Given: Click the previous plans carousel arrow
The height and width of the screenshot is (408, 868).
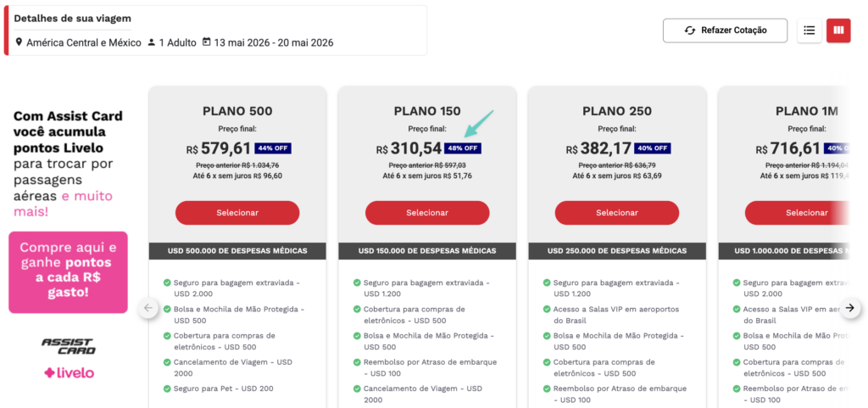Looking at the screenshot, I should (x=149, y=308).
